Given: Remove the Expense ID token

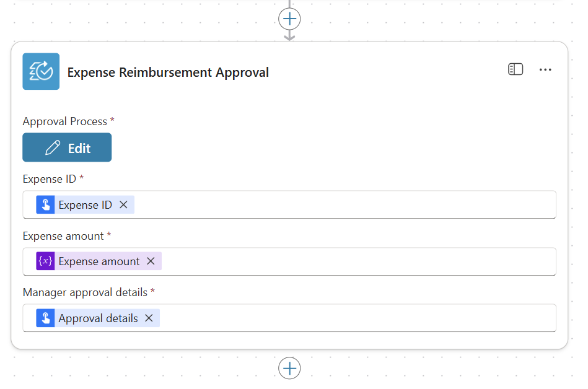Looking at the screenshot, I should tap(123, 204).
